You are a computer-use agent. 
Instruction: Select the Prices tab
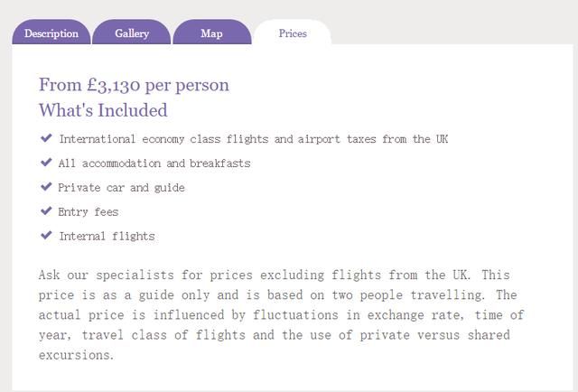[x=293, y=33]
